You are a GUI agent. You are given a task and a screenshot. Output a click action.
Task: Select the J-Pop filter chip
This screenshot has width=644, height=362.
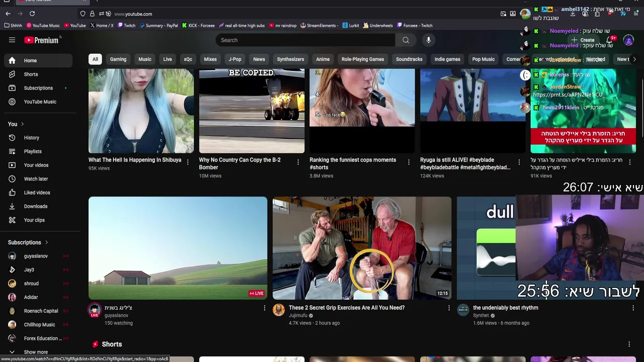235,59
